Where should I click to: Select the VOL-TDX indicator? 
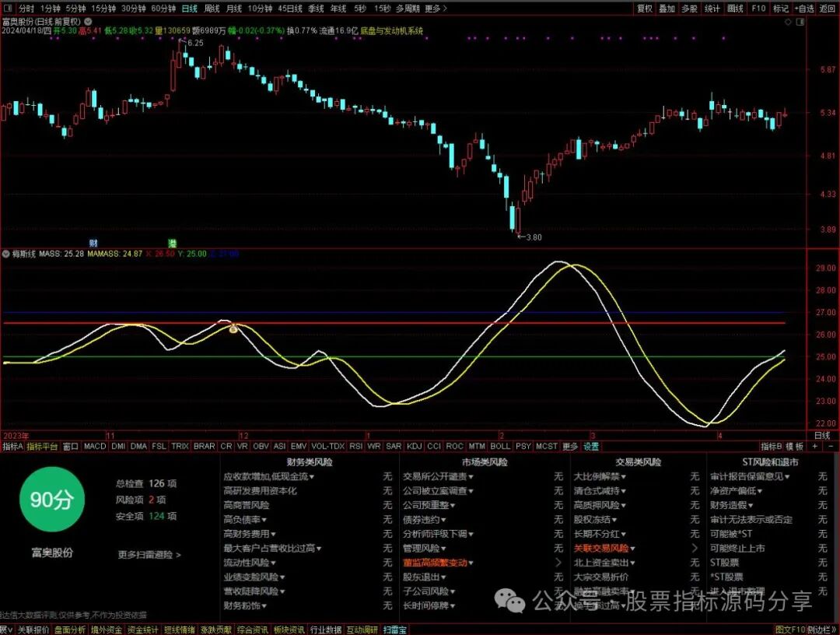328,447
